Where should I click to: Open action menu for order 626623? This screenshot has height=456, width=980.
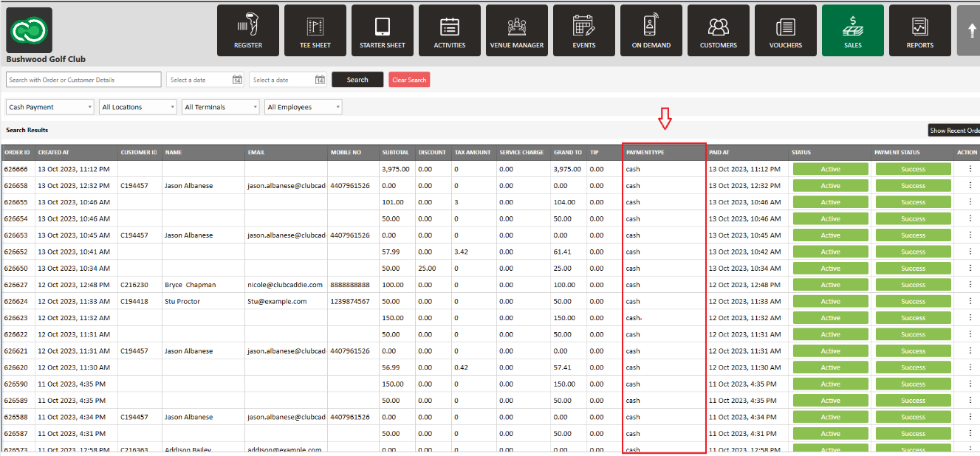point(970,318)
